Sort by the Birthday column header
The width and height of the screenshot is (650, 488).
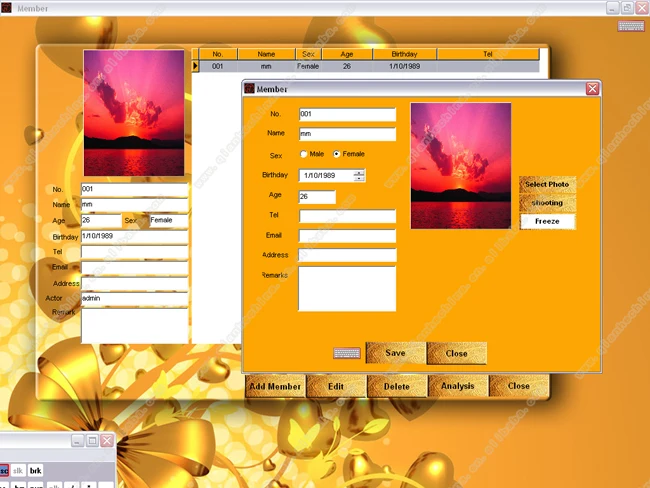coord(404,54)
